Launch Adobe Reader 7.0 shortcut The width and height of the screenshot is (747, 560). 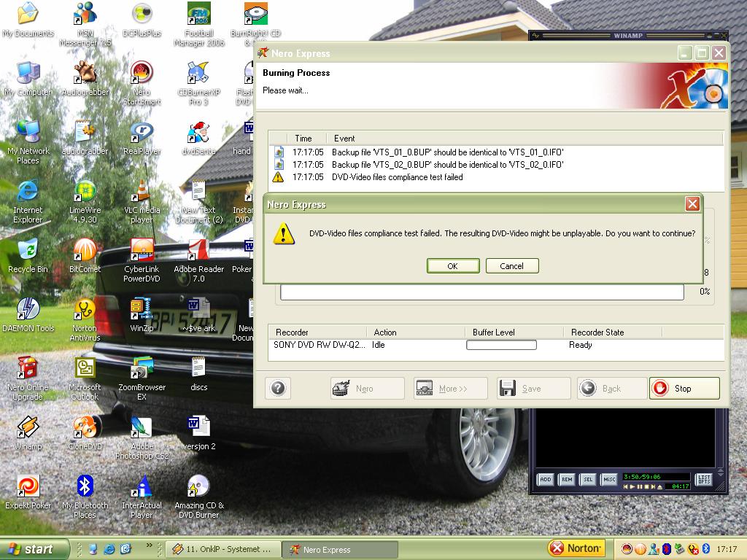click(199, 260)
